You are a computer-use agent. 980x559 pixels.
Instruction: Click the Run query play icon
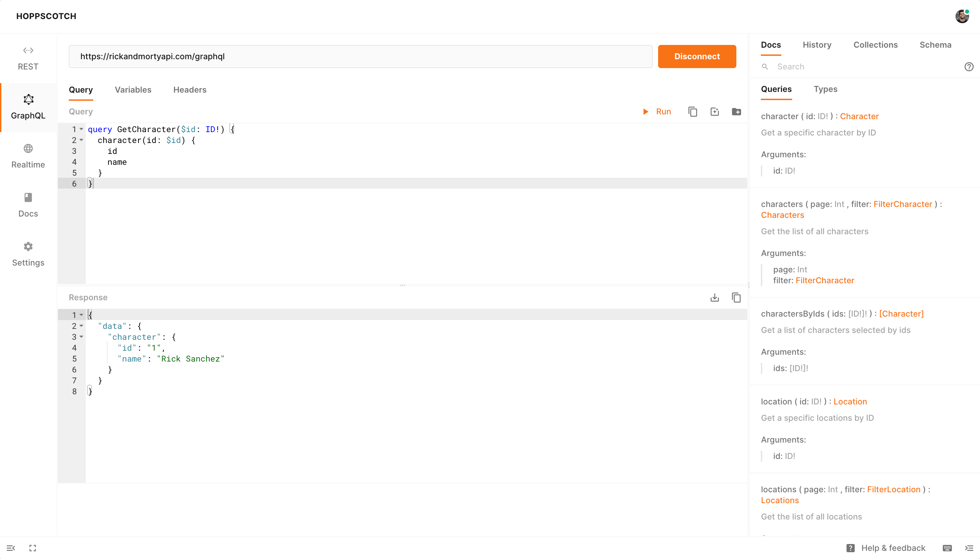(646, 112)
